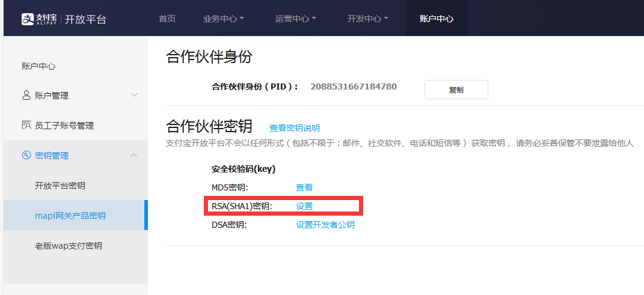Click the person icon beside 账户管理
This screenshot has height=295, width=644.
[x=26, y=96]
